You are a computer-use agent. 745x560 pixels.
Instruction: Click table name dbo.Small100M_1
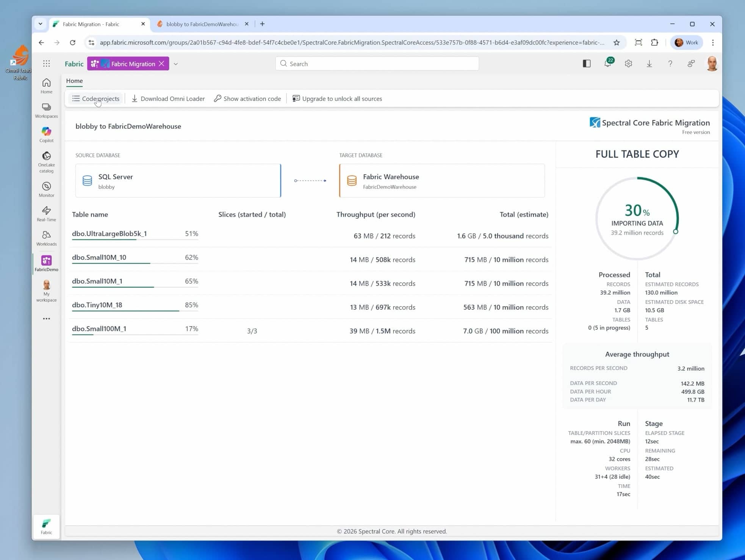(99, 328)
